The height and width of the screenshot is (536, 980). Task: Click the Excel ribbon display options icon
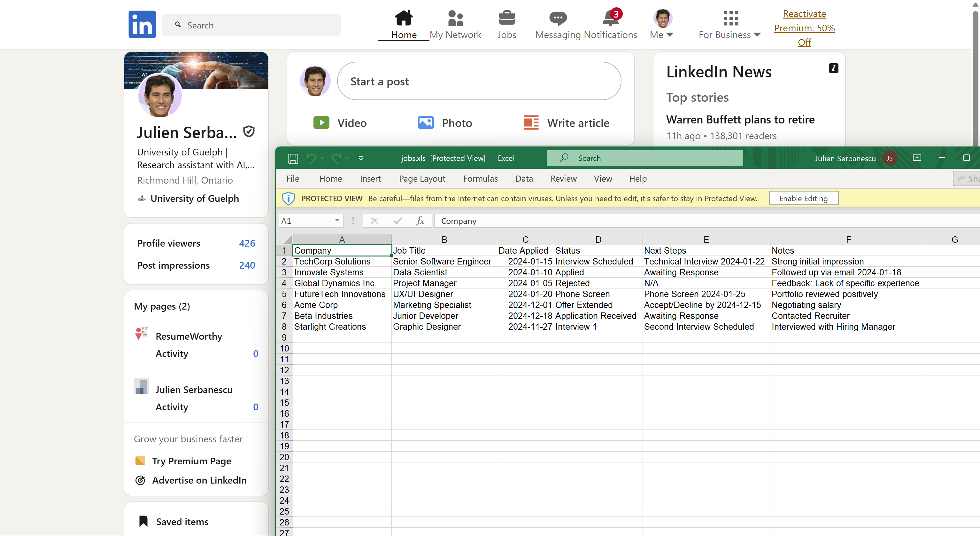pos(917,158)
